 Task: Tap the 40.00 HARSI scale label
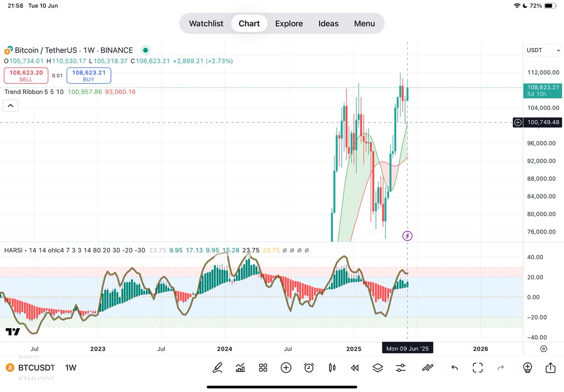535,257
